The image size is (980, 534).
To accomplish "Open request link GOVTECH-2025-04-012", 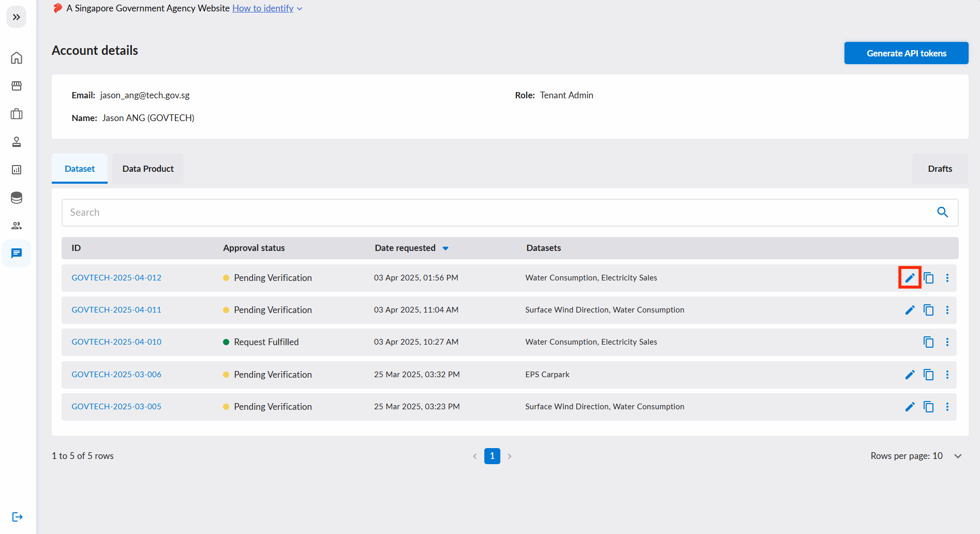I will click(x=116, y=278).
